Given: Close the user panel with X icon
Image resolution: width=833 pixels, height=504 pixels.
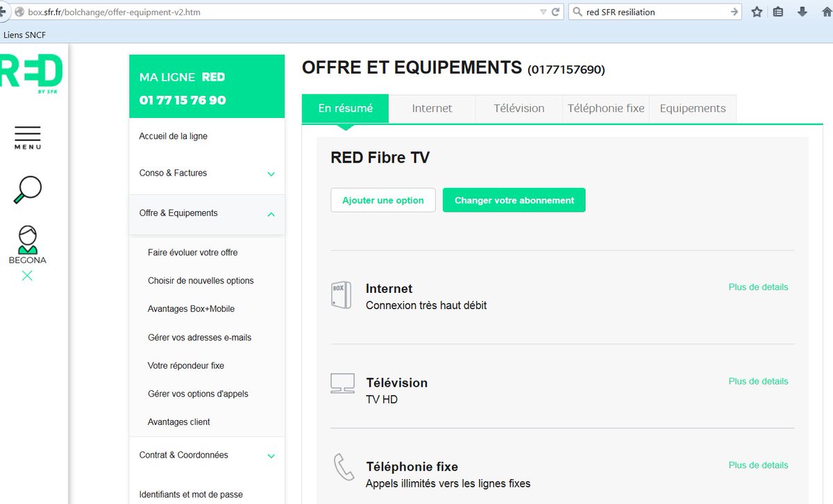Looking at the screenshot, I should click(27, 276).
